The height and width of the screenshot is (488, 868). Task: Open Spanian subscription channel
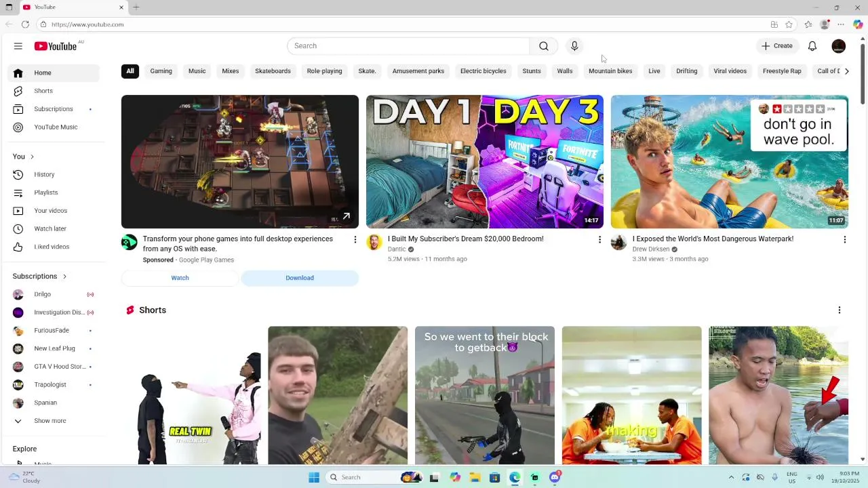pyautogui.click(x=55, y=403)
